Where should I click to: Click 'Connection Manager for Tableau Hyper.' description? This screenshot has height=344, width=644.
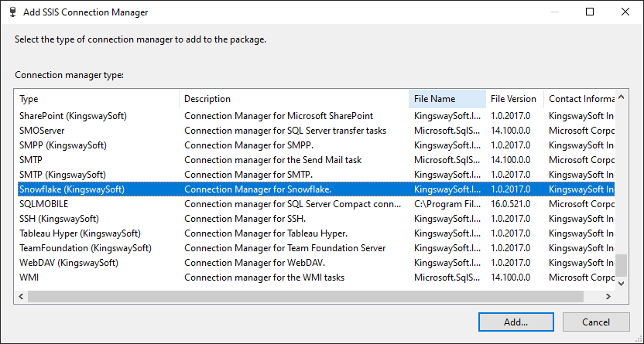pyautogui.click(x=265, y=233)
